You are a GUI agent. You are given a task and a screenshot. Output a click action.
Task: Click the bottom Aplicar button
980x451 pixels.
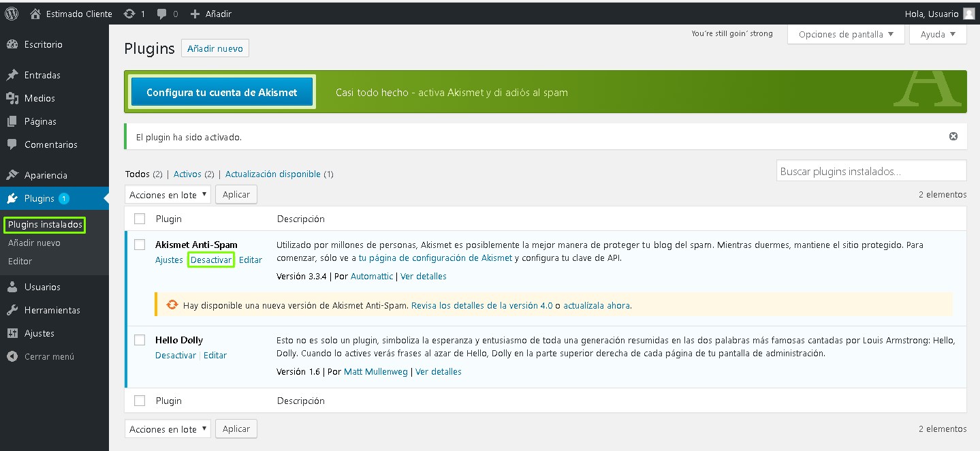(x=236, y=429)
